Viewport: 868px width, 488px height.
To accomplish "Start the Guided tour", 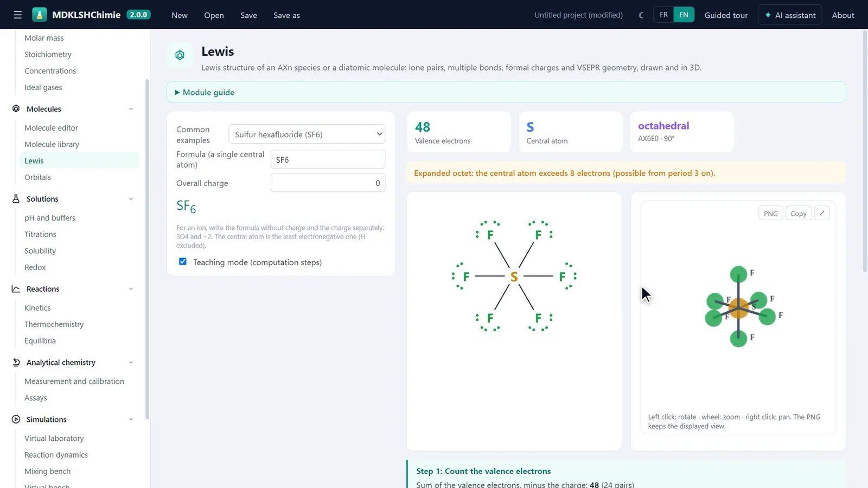I will (726, 15).
